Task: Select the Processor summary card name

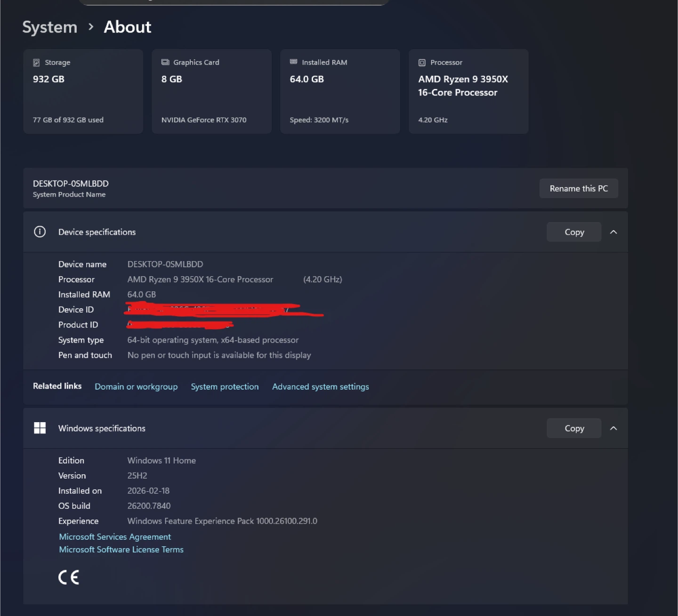Action: click(x=463, y=86)
